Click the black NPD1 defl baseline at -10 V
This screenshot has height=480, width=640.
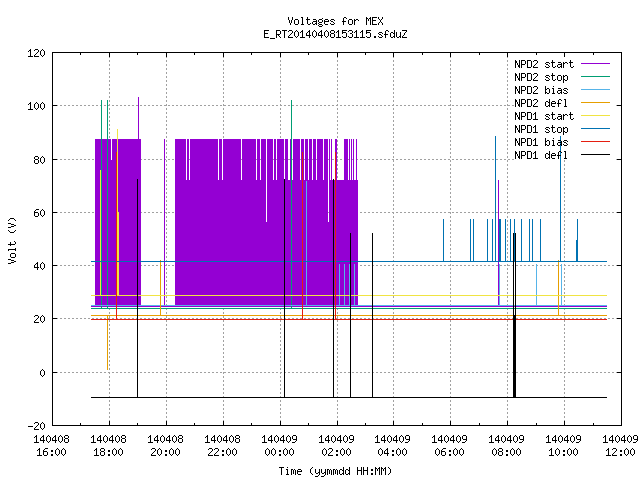(349, 397)
